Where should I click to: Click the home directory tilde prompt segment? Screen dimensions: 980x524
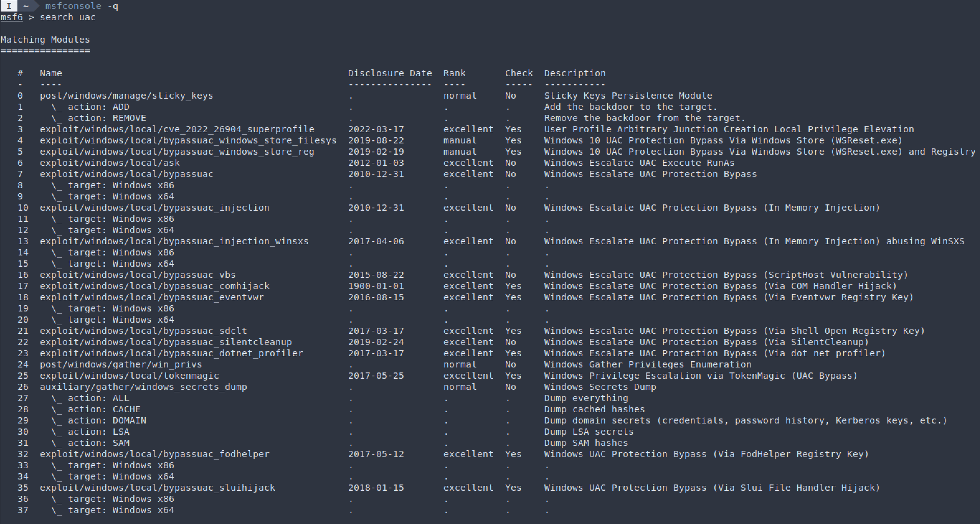[25, 6]
